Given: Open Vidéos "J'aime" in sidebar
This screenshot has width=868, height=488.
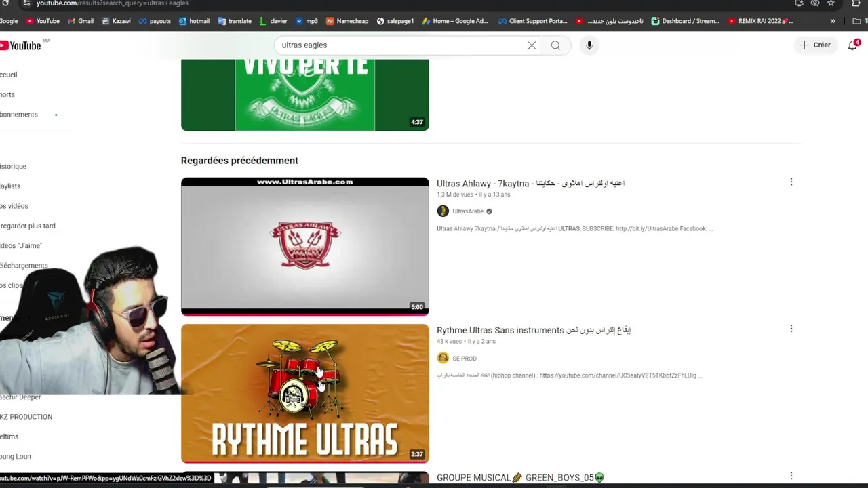Looking at the screenshot, I should point(21,245).
